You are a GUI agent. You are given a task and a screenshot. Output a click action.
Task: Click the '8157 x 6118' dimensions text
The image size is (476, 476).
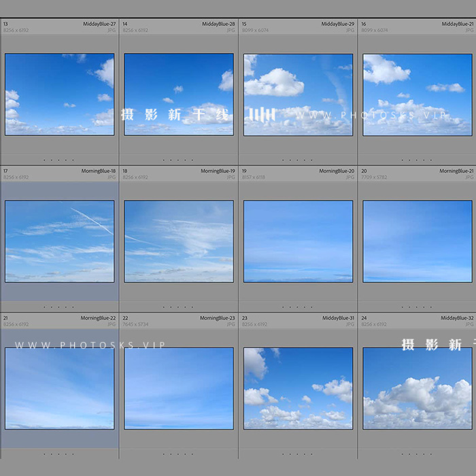click(254, 177)
